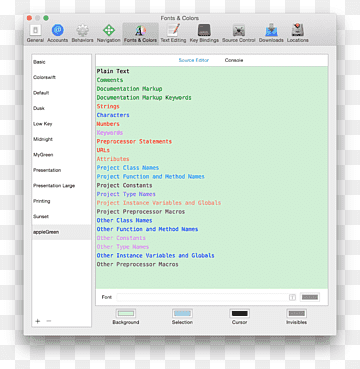Add a new theme with plus button

click(x=38, y=321)
